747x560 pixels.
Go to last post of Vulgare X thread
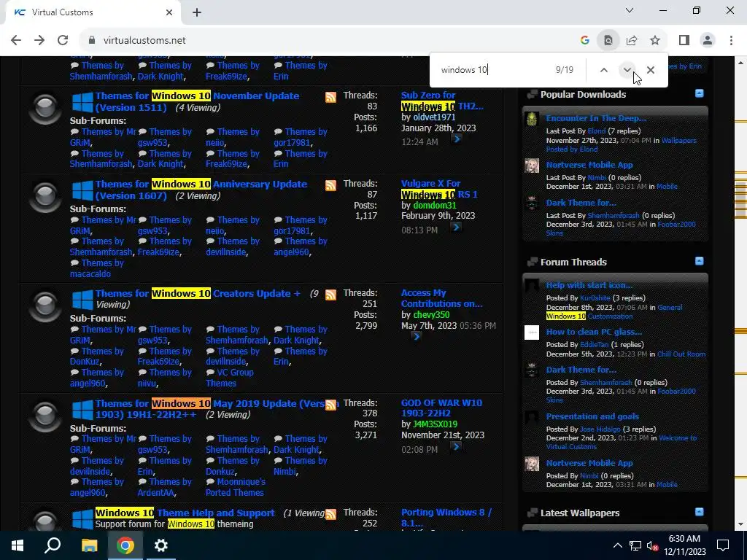(x=457, y=227)
